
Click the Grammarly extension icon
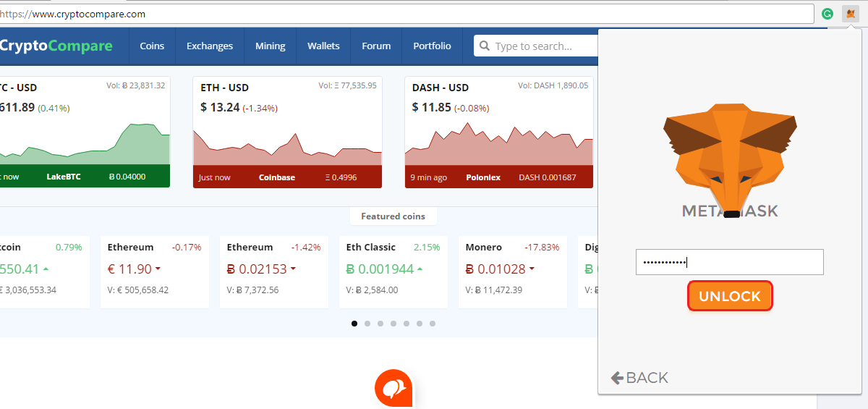click(827, 14)
